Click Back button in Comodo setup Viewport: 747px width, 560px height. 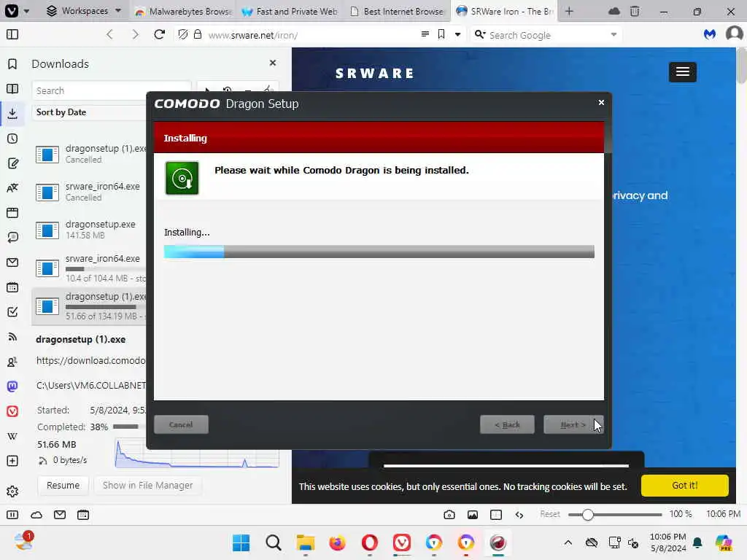click(507, 425)
